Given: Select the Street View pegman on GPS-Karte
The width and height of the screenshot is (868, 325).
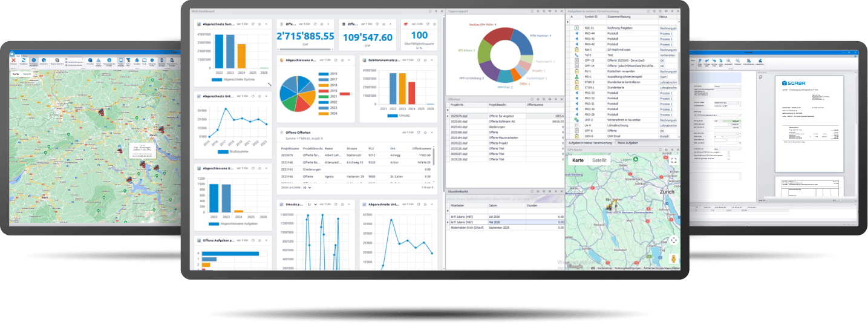Looking at the screenshot, I should (x=674, y=258).
